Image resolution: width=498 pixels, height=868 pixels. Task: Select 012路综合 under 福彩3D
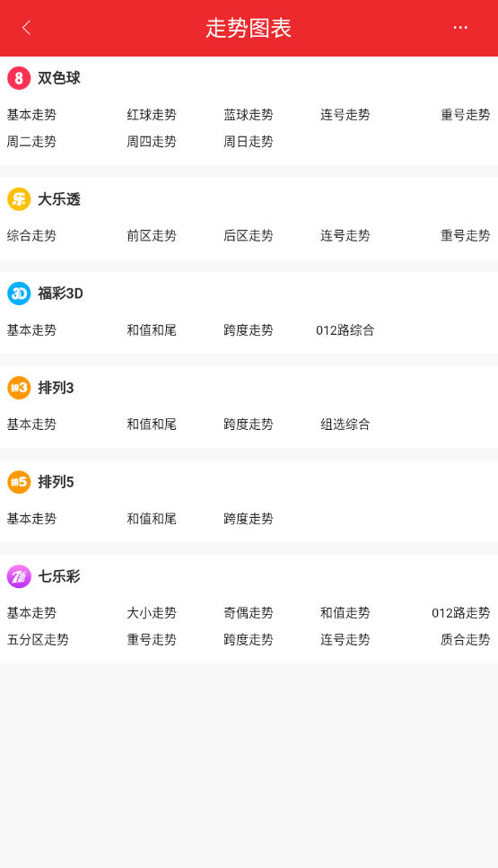[345, 330]
